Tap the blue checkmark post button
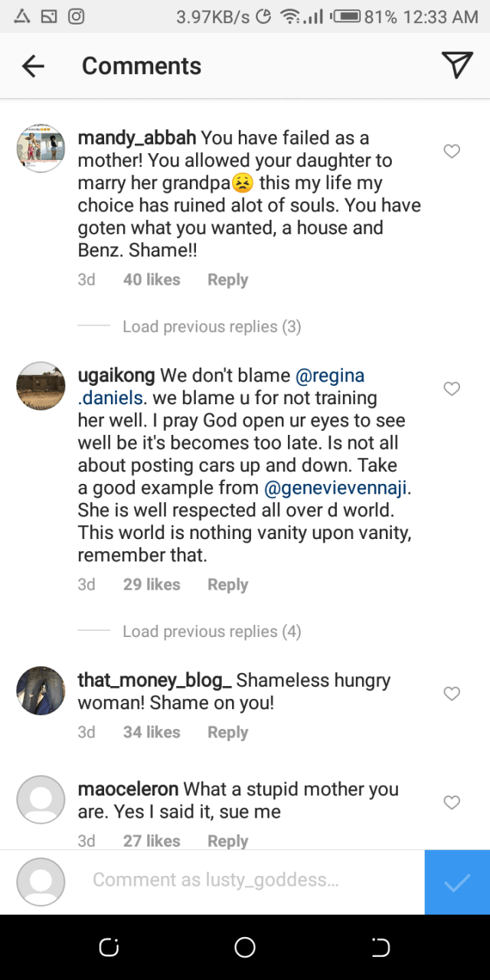 click(x=457, y=882)
